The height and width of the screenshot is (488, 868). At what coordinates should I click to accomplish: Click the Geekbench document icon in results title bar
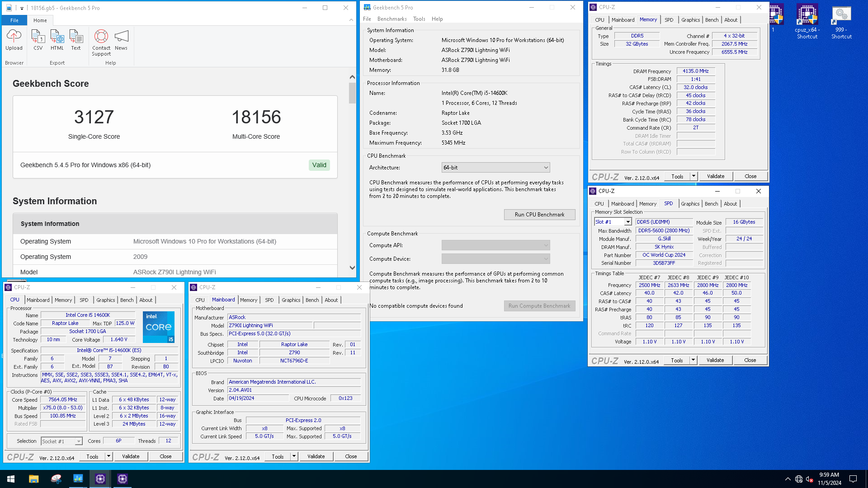[9, 8]
